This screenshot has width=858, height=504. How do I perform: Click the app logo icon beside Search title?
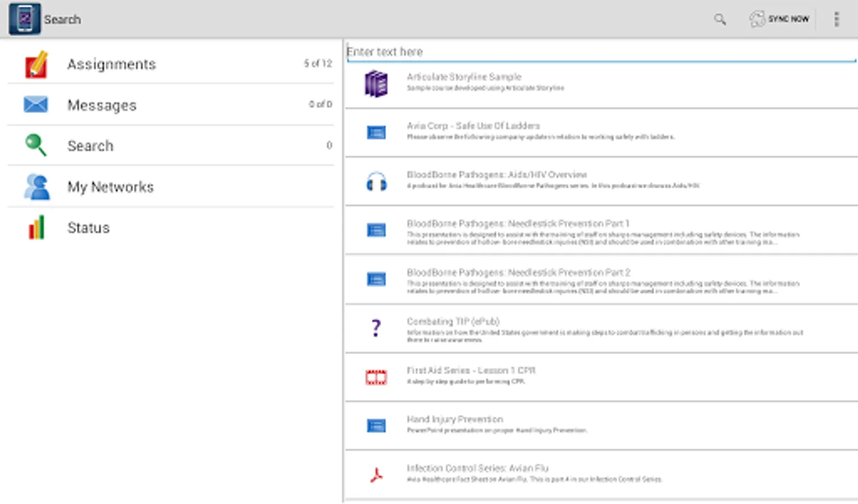(x=24, y=19)
